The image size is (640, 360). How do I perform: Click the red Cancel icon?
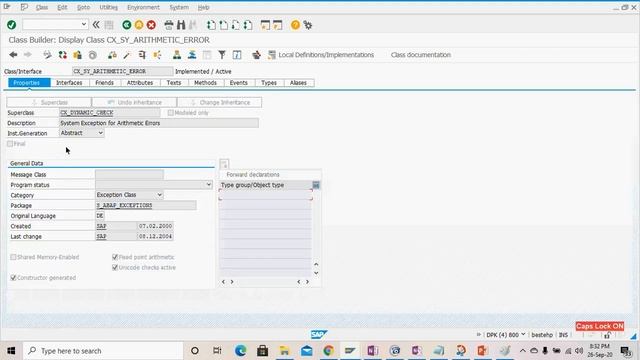151,25
